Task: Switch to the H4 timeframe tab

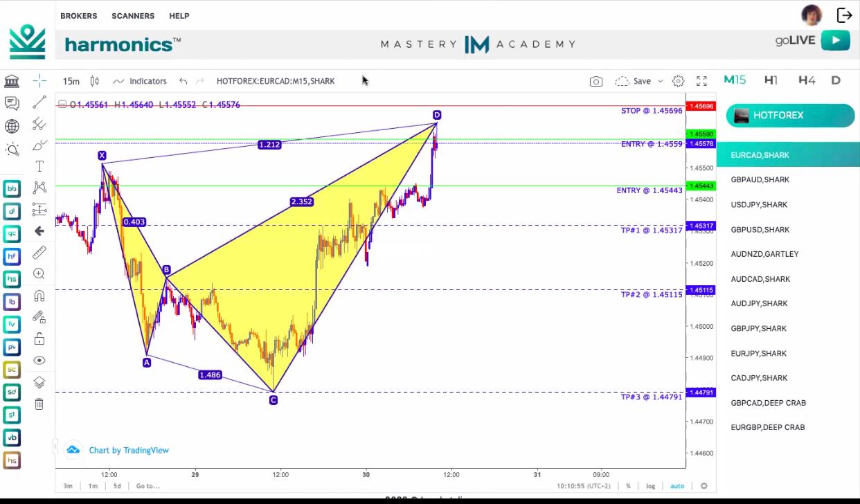Action: click(x=807, y=80)
